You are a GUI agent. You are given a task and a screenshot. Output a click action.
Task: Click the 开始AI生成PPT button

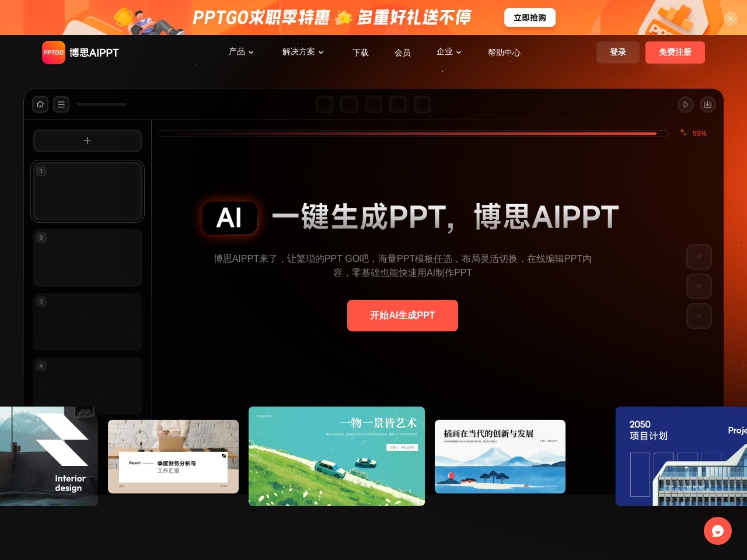(403, 316)
